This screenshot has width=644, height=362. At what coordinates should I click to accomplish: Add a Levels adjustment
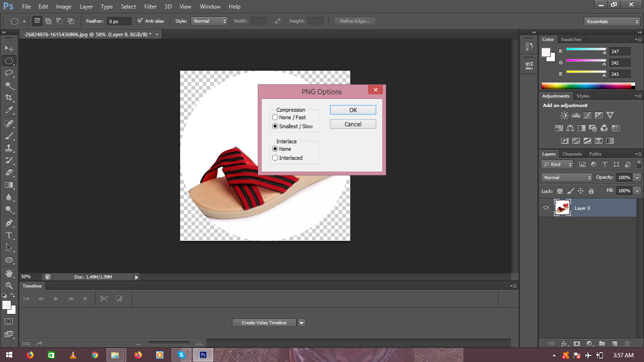click(576, 115)
